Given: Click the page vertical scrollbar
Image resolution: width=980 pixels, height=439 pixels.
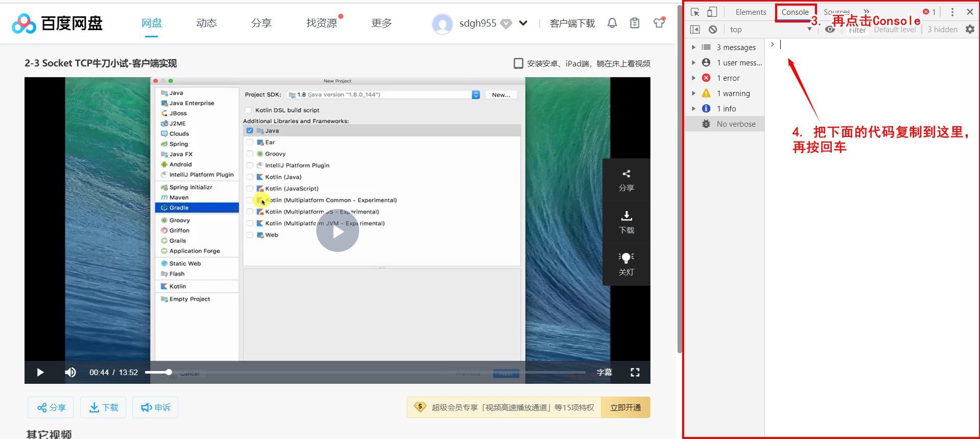Looking at the screenshot, I should [680, 179].
